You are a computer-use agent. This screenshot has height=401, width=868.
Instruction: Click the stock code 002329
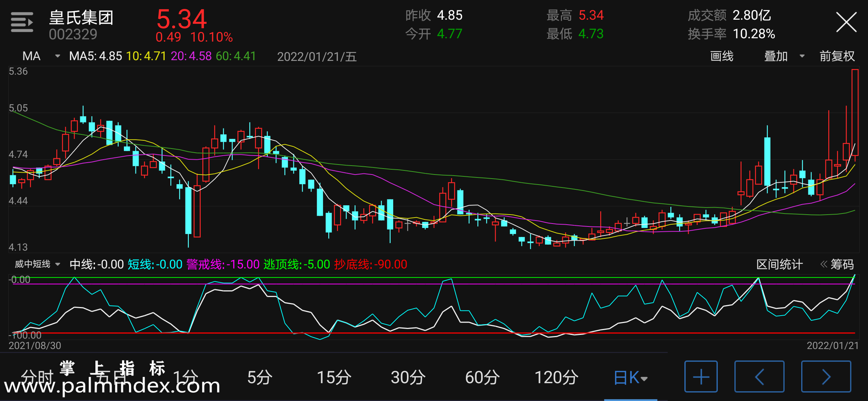click(73, 35)
